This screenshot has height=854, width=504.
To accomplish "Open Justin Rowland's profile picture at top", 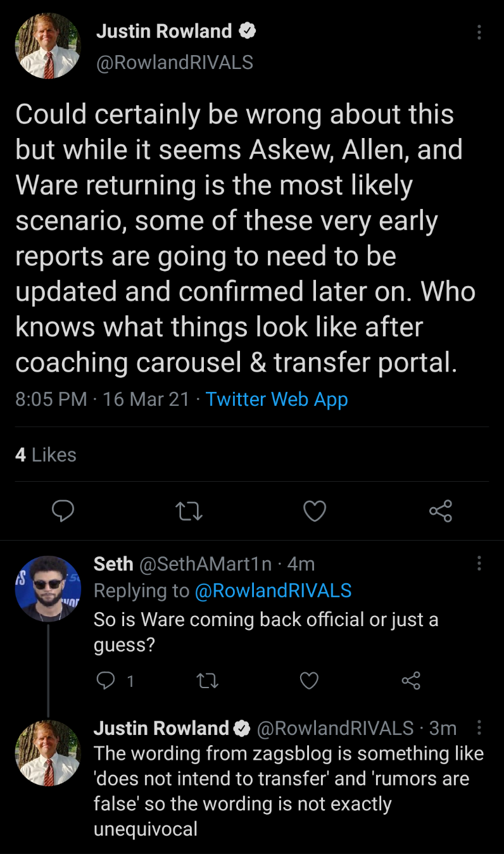I will pyautogui.click(x=48, y=46).
